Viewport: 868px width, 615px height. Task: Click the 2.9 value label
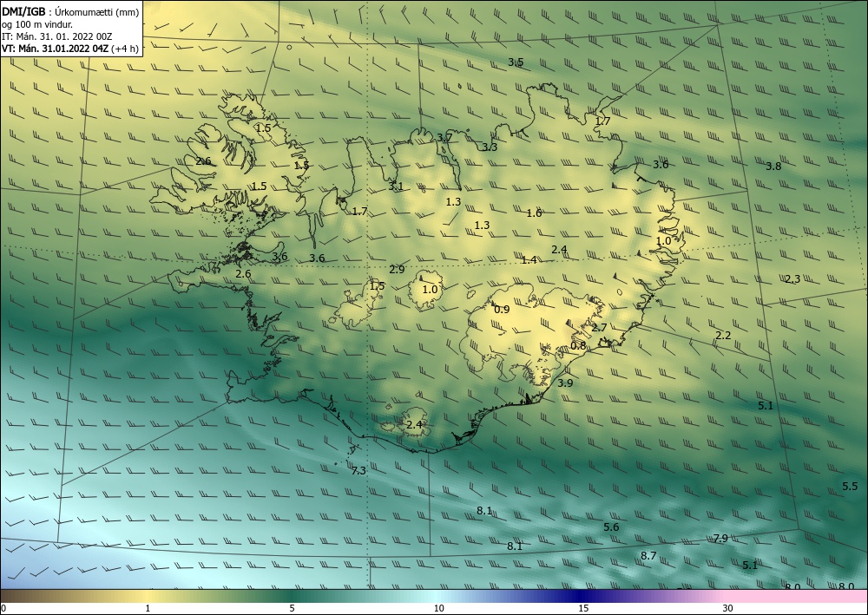(x=397, y=270)
